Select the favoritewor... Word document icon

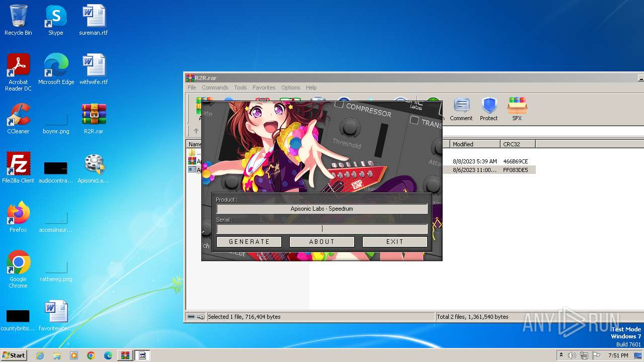(56, 316)
